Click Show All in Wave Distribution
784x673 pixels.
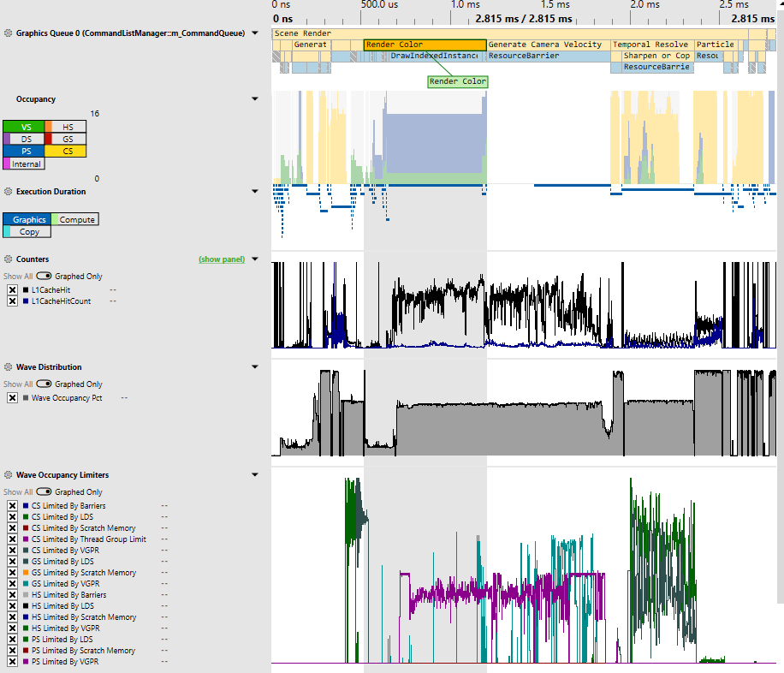pyautogui.click(x=19, y=384)
